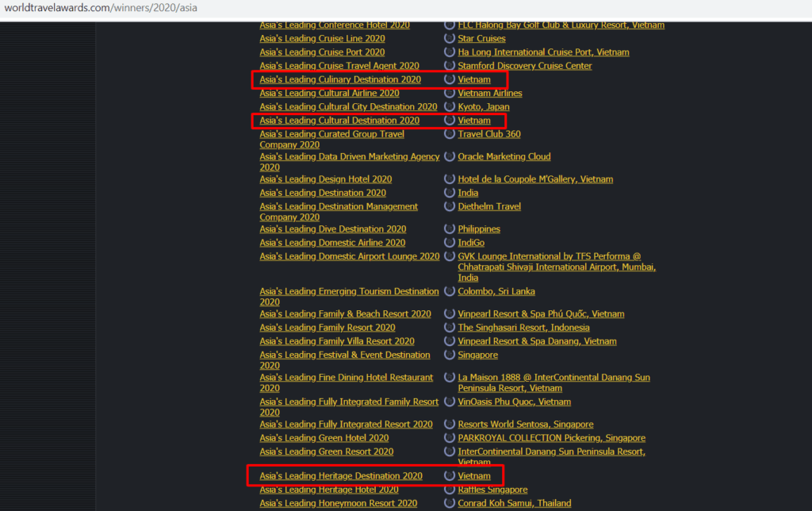Open Asia's Leading Cruise Travel Agent 2020
Screen dimensions: 812x511
click(339, 66)
